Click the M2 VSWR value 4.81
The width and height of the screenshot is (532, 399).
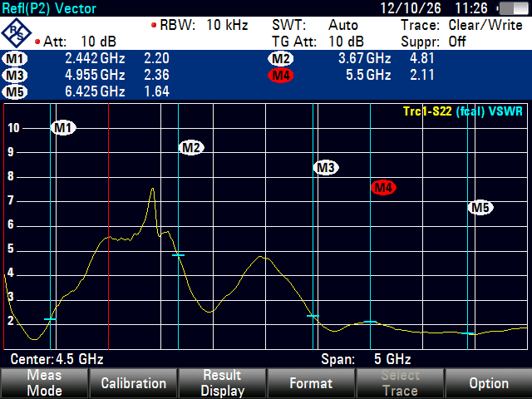(x=422, y=58)
